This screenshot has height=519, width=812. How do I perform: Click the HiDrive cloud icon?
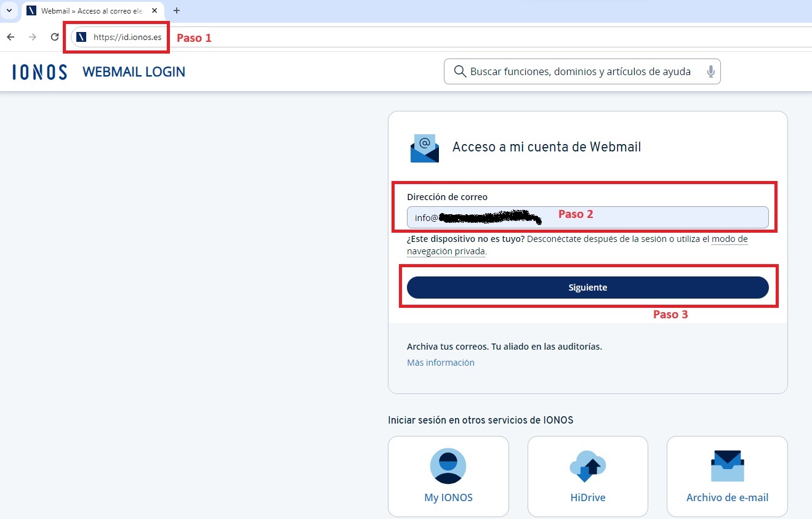588,466
